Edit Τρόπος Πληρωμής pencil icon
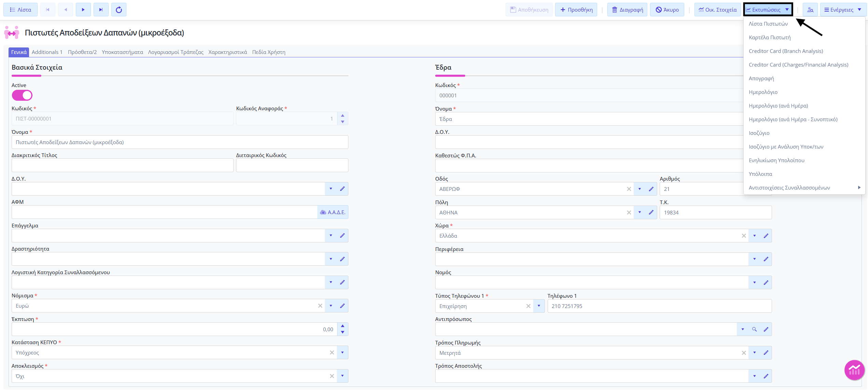The image size is (868, 392). pyautogui.click(x=766, y=353)
